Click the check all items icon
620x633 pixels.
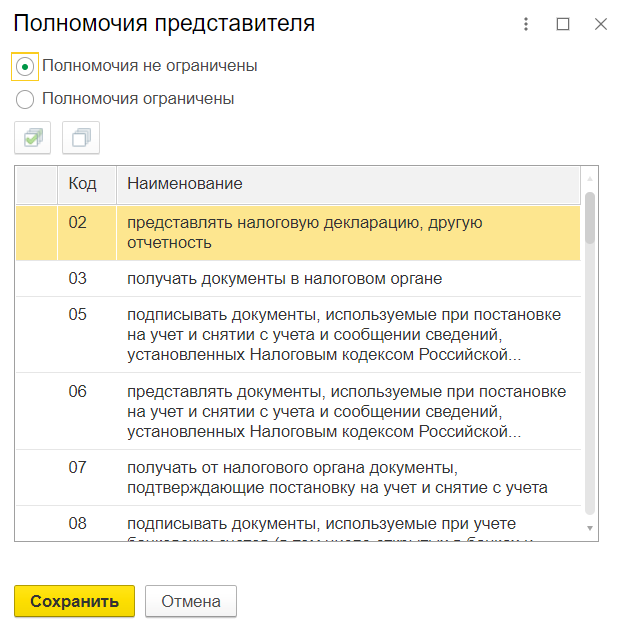click(x=33, y=138)
